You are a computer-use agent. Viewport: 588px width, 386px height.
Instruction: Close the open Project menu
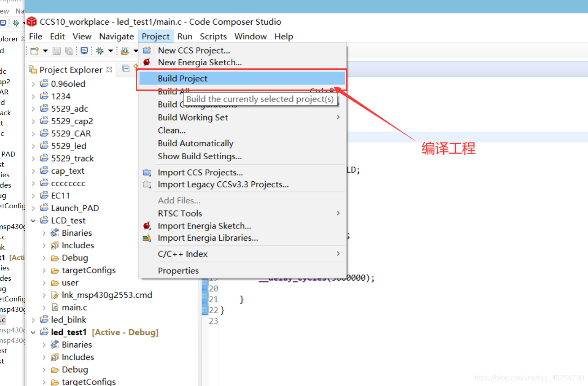(156, 36)
